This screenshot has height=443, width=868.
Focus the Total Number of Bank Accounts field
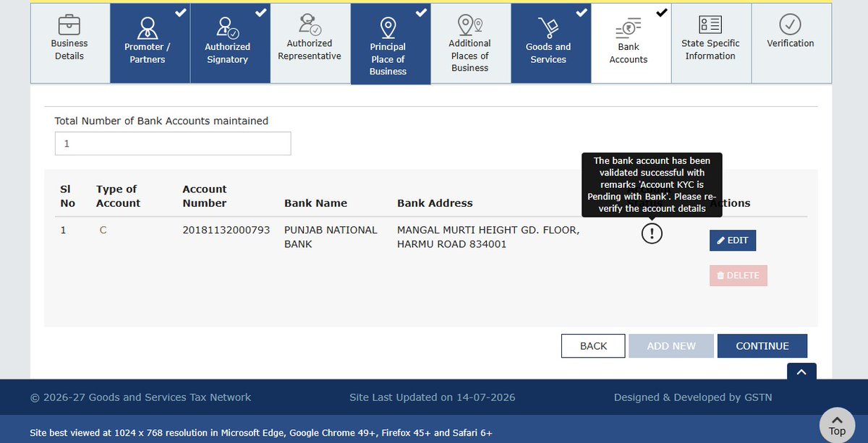pyautogui.click(x=173, y=143)
